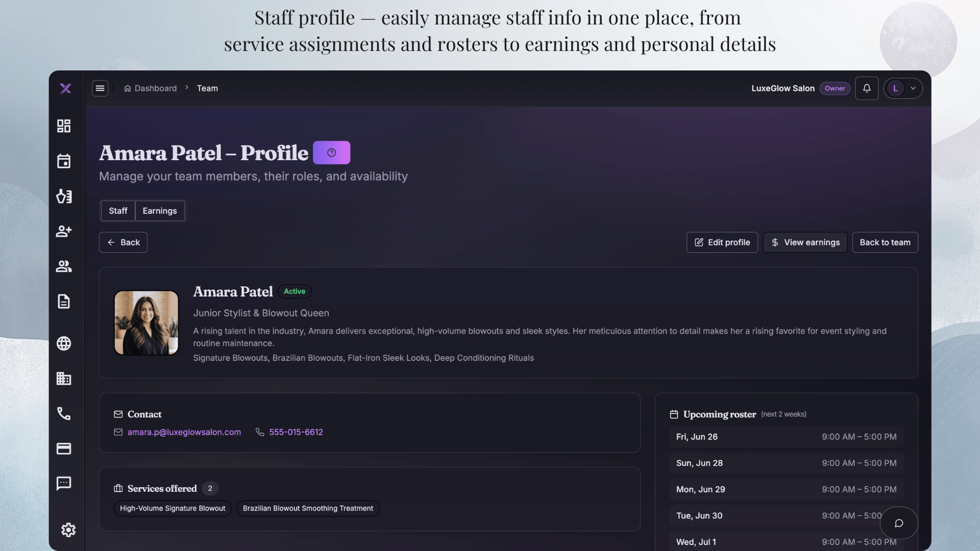Open the dashboard grid icon in sidebar

point(64,126)
